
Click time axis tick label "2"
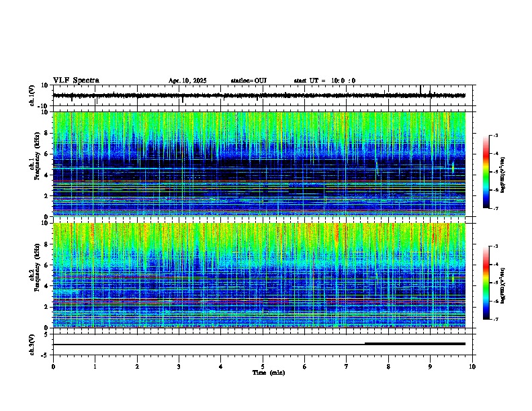coord(137,367)
